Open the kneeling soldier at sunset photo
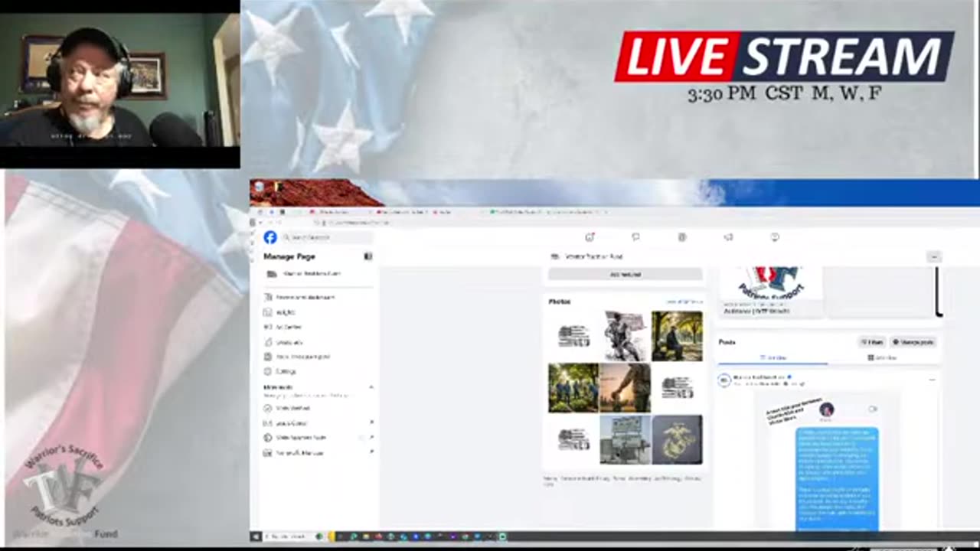Viewport: 980px width, 551px height. pos(625,388)
